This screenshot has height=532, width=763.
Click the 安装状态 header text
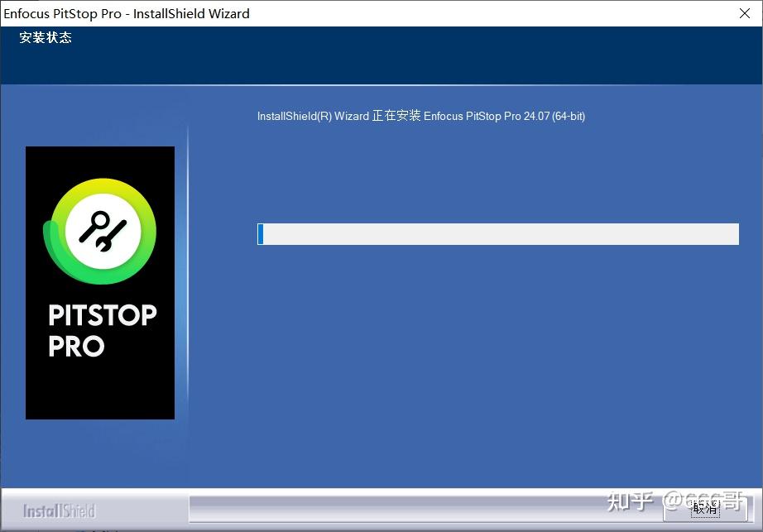[x=46, y=37]
